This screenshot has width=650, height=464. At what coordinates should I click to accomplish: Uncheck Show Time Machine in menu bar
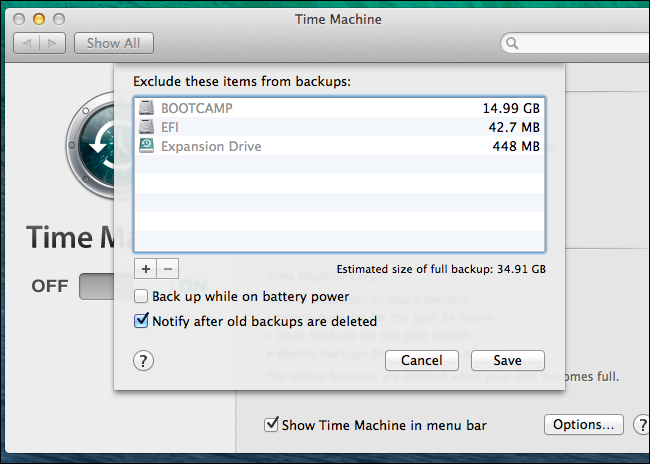pyautogui.click(x=272, y=424)
